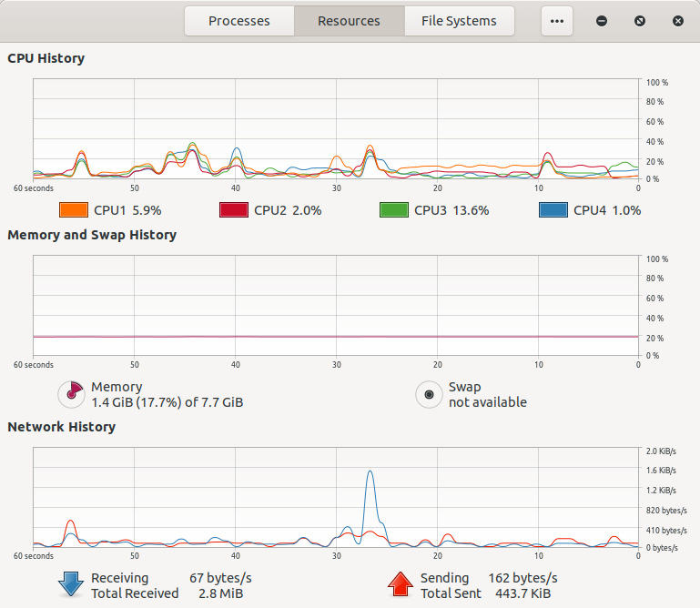The width and height of the screenshot is (700, 608).
Task: Click the blue Receiving down arrow icon
Action: click(71, 585)
